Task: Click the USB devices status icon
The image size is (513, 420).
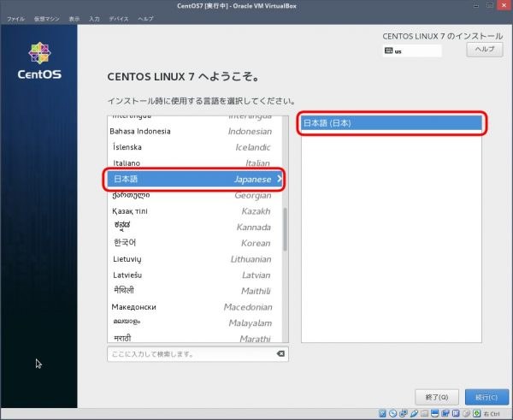Action: tap(414, 413)
